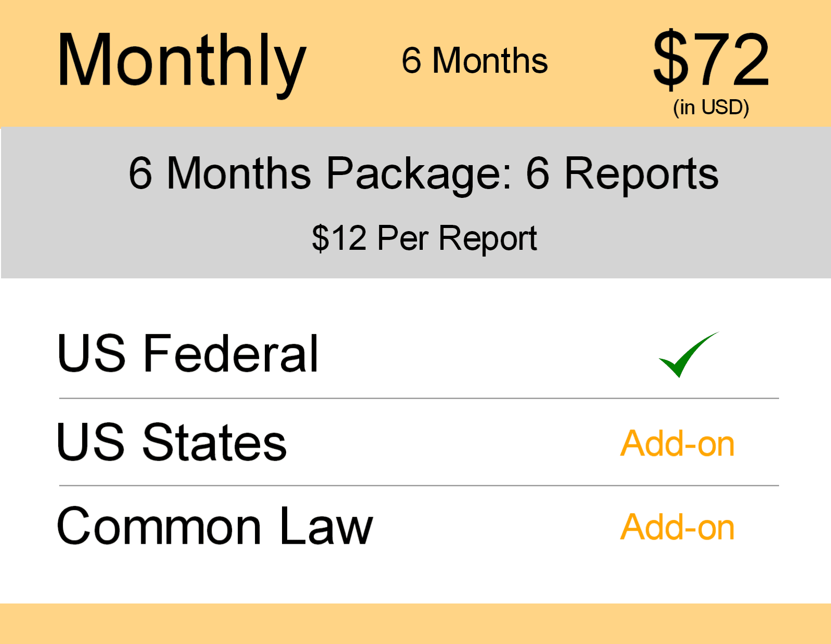The image size is (831, 644).
Task: Click the Per Report text
Action: 457,238
